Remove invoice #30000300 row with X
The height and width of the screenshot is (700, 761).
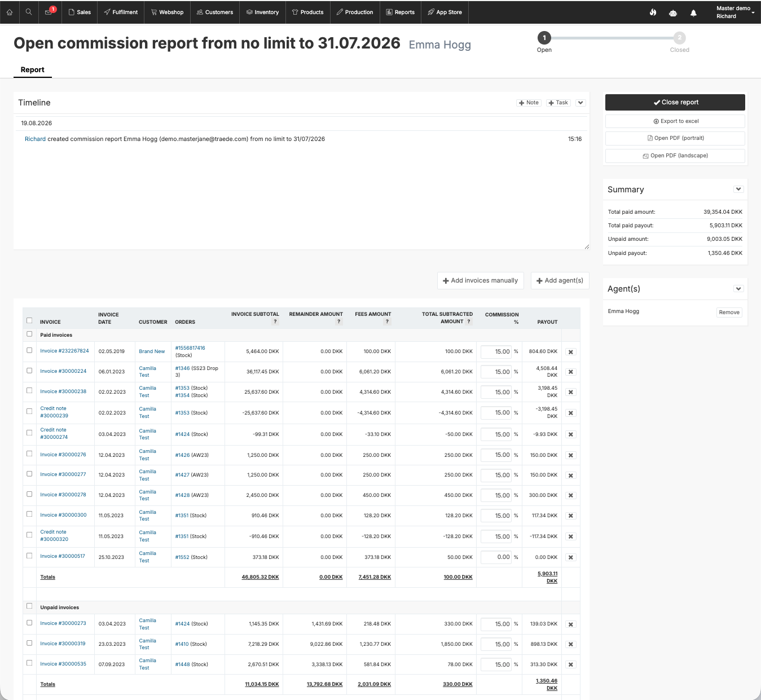571,516
